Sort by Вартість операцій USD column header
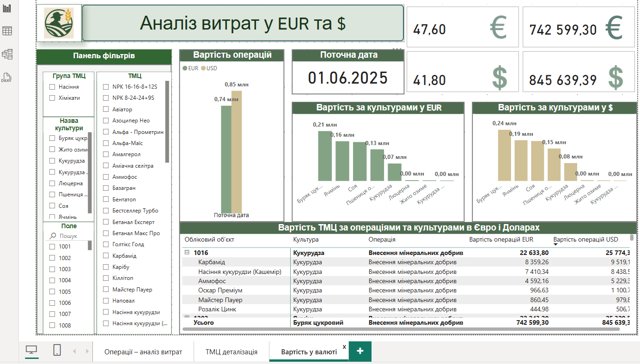Viewport: 640px width, 364px height. pyautogui.click(x=585, y=239)
